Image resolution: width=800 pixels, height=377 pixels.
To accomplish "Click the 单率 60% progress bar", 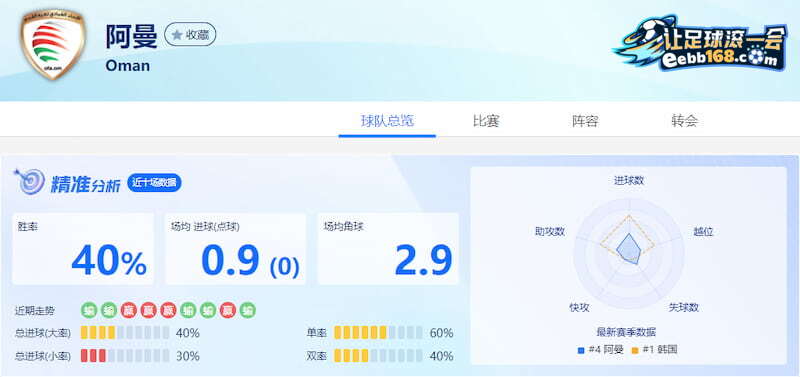I will click(x=378, y=333).
